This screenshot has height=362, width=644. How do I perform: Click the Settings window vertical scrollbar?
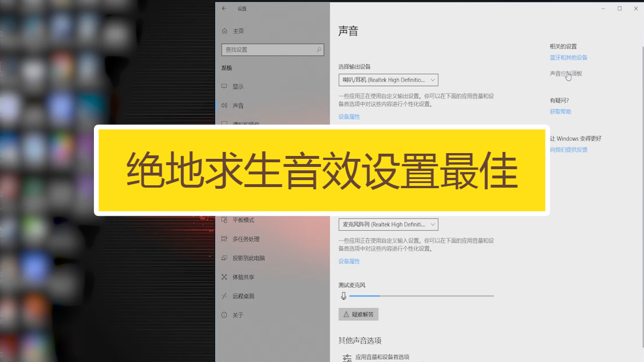[x=642, y=197]
